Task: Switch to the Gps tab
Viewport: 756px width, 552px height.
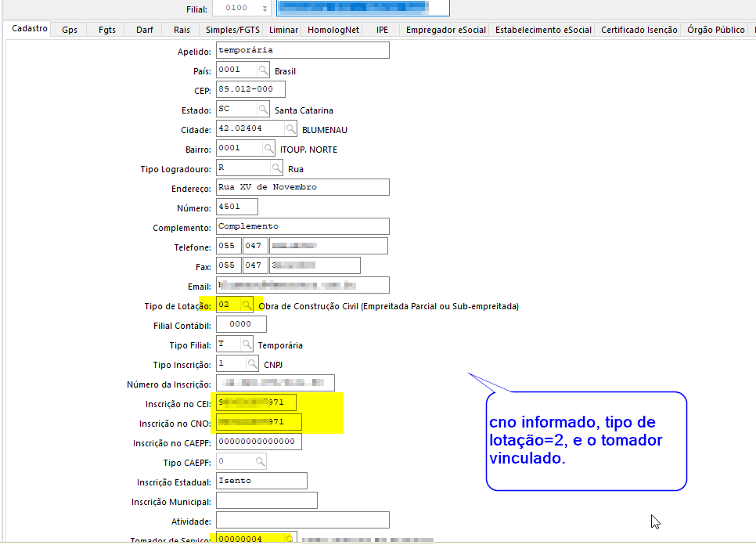Action: pos(70,30)
